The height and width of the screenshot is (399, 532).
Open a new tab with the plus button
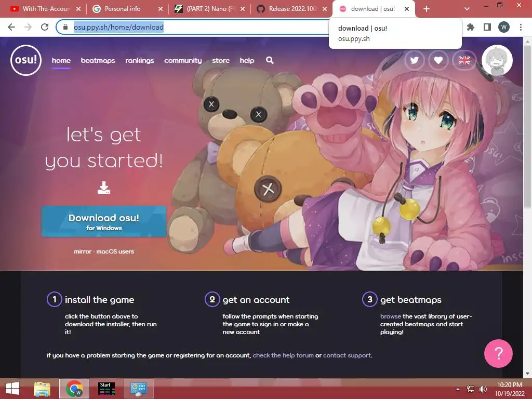(x=427, y=9)
